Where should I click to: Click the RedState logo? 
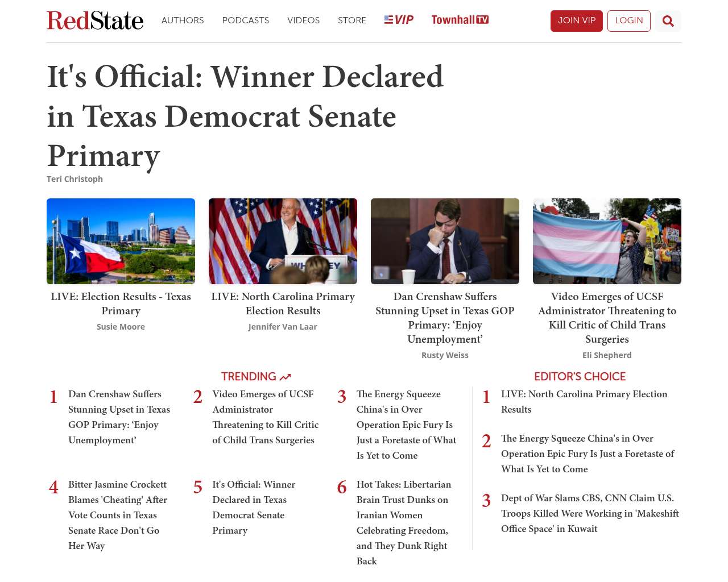pos(95,20)
